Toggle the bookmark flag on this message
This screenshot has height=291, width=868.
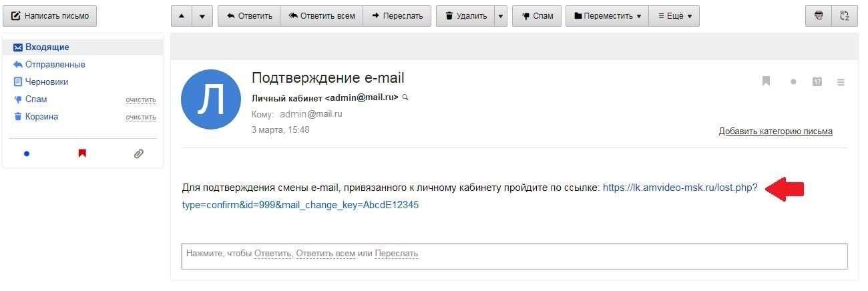pyautogui.click(x=766, y=81)
